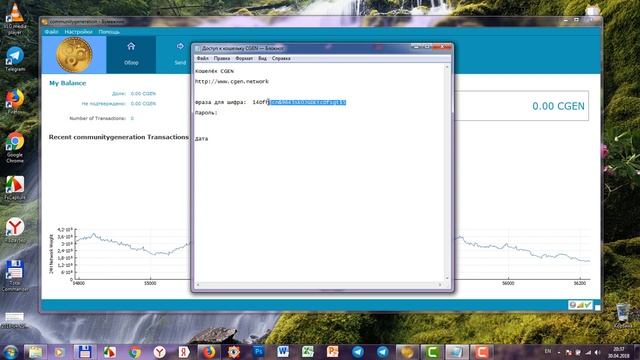Open the Обзор overview tab in wallet
This screenshot has width=640, height=360.
click(x=131, y=54)
